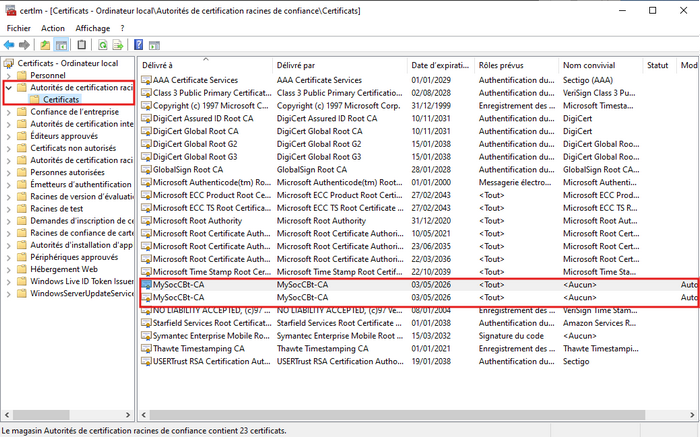This screenshot has height=437, width=700.
Task: Sort by Délivré par column header
Action: click(x=301, y=65)
